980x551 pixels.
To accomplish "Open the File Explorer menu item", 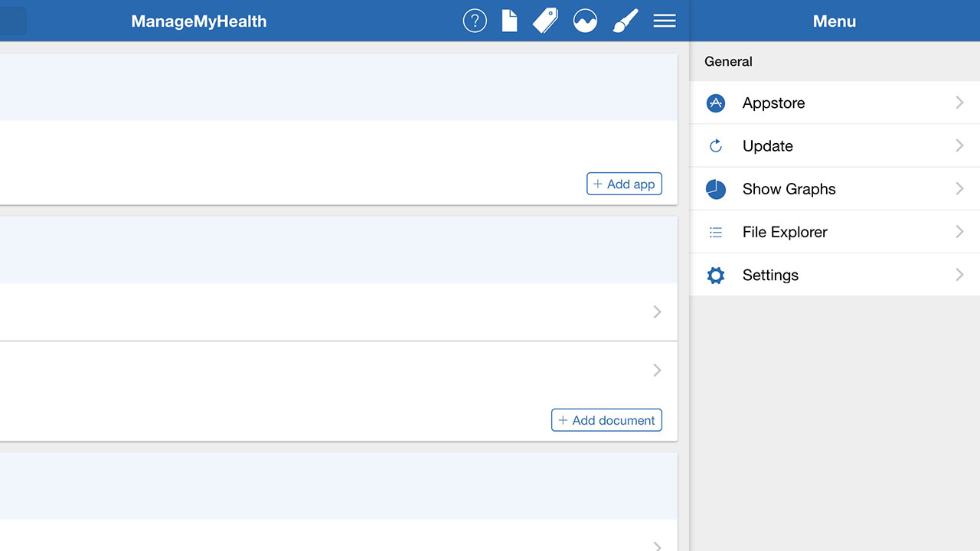I will (785, 232).
